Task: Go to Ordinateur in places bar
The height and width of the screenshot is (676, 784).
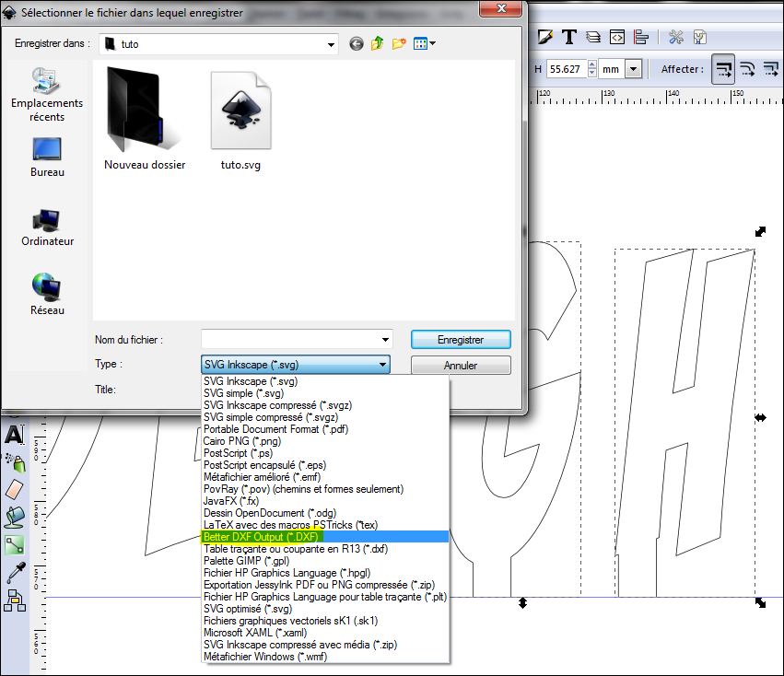Action: (48, 227)
